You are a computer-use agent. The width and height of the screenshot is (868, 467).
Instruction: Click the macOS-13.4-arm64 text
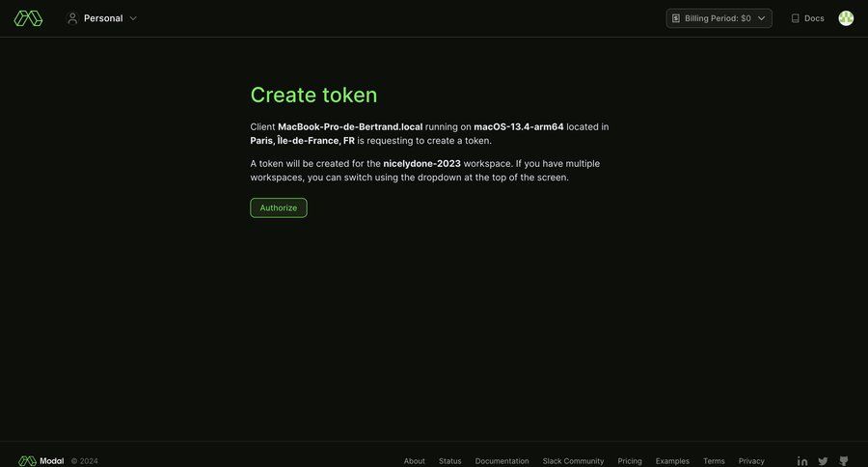coord(519,126)
